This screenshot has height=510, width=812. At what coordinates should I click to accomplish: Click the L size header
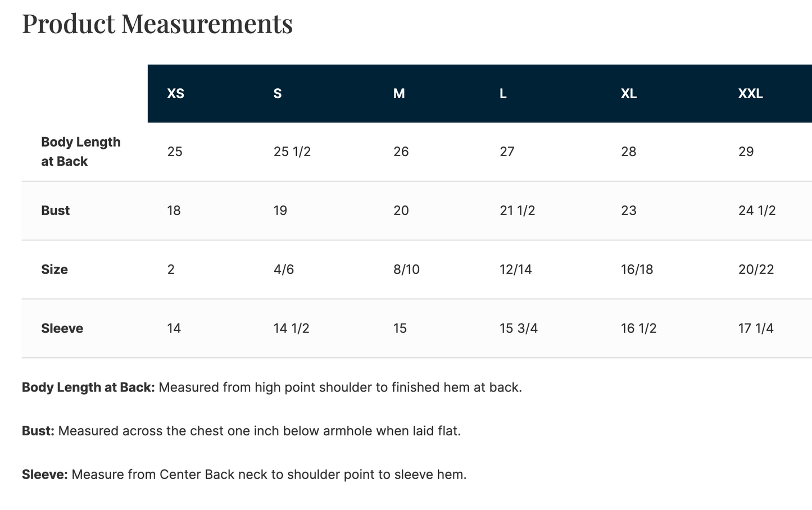[x=503, y=94]
